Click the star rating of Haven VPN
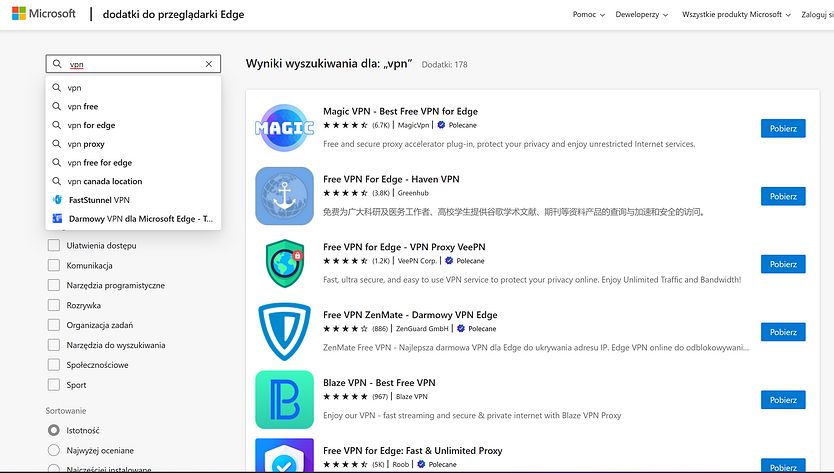The width and height of the screenshot is (834, 473). click(x=345, y=193)
